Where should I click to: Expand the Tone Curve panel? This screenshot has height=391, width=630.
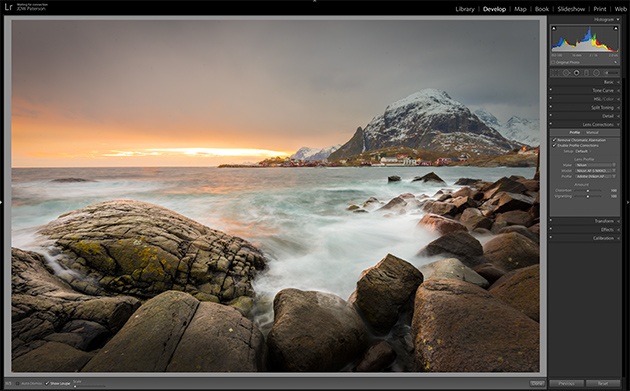click(618, 90)
